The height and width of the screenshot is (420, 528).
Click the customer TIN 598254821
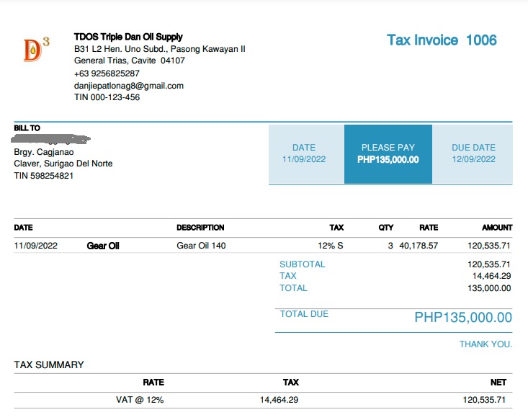click(x=43, y=176)
